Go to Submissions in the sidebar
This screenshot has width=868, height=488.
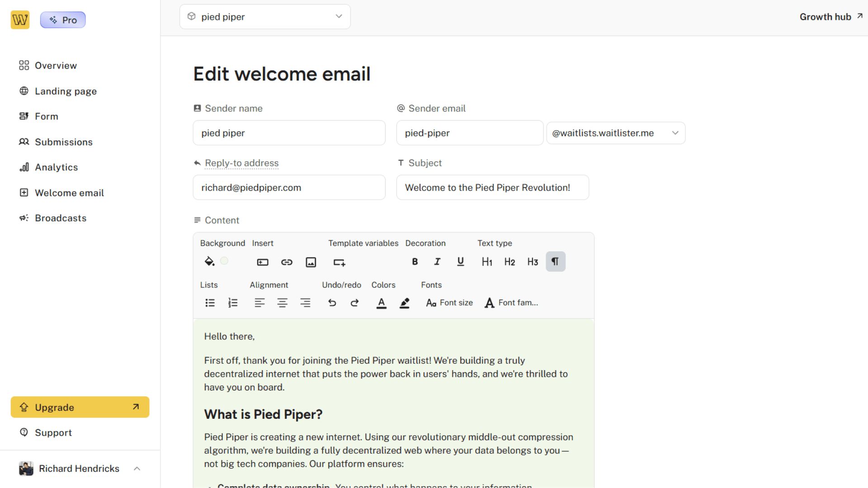point(63,142)
